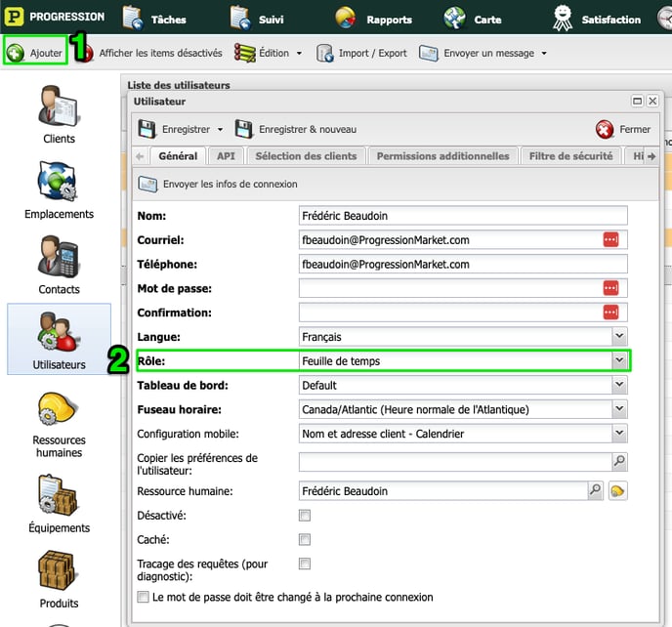Open the Langue dropdown
The height and width of the screenshot is (627, 672).
(x=619, y=337)
